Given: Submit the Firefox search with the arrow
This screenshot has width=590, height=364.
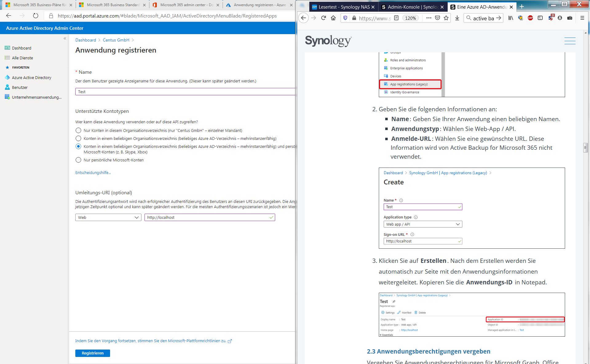Looking at the screenshot, I should (x=499, y=18).
